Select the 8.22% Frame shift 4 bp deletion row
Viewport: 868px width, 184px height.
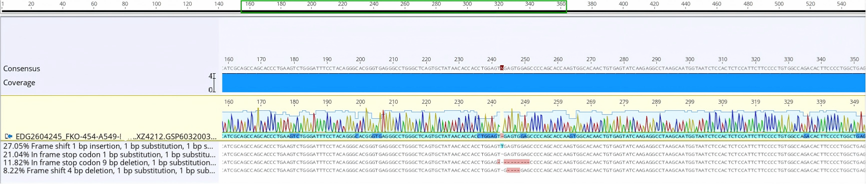tap(109, 170)
